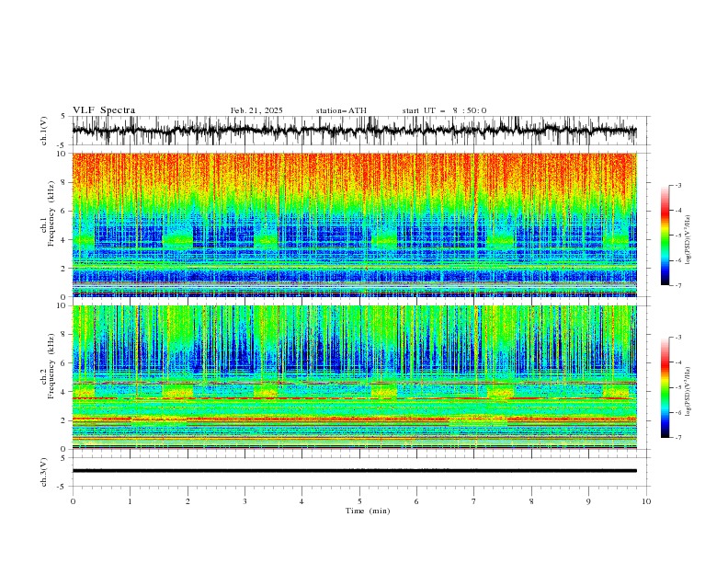The image size is (728, 563).
Task: Click time axis tick label "7"
Action: pyautogui.click(x=473, y=501)
